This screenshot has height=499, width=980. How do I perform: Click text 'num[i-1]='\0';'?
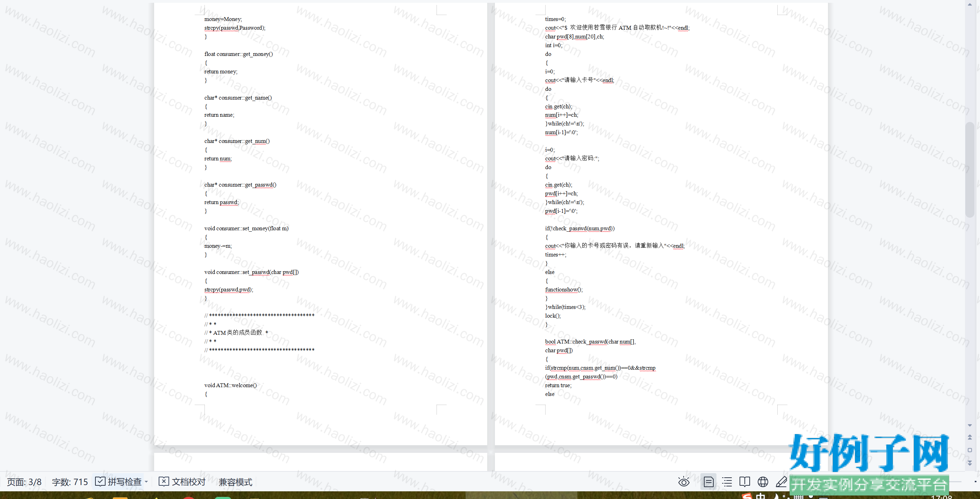[561, 132]
